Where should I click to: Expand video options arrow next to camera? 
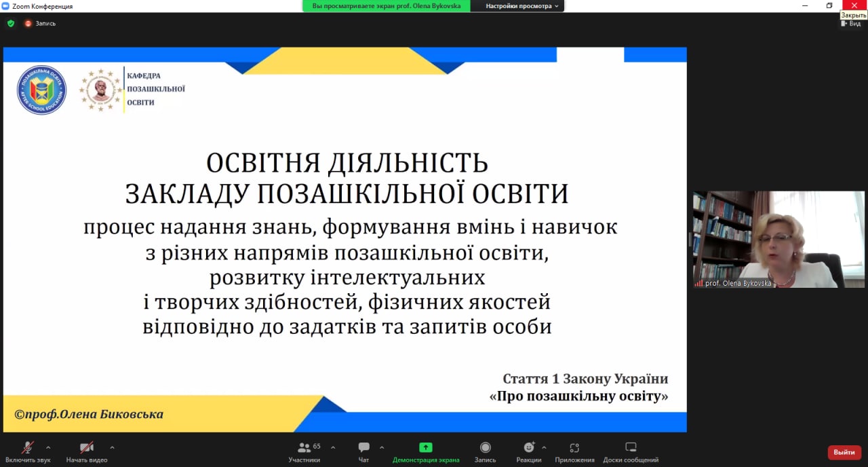[x=112, y=447]
